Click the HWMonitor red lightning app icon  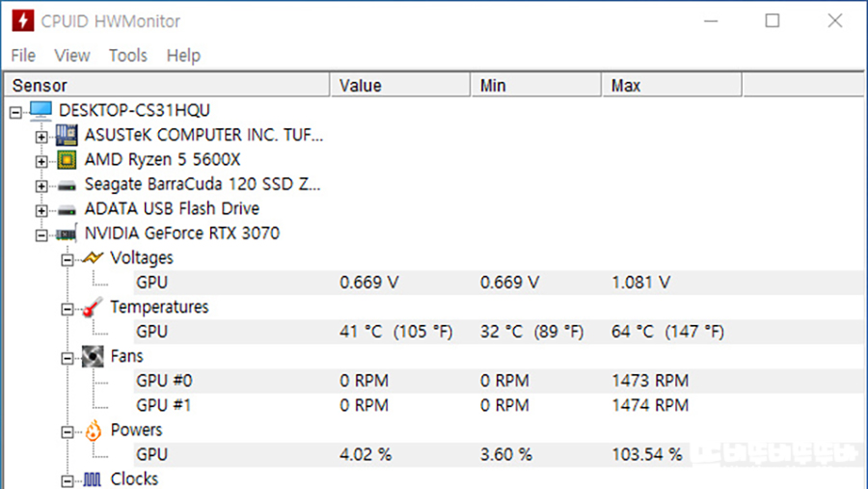23,21
